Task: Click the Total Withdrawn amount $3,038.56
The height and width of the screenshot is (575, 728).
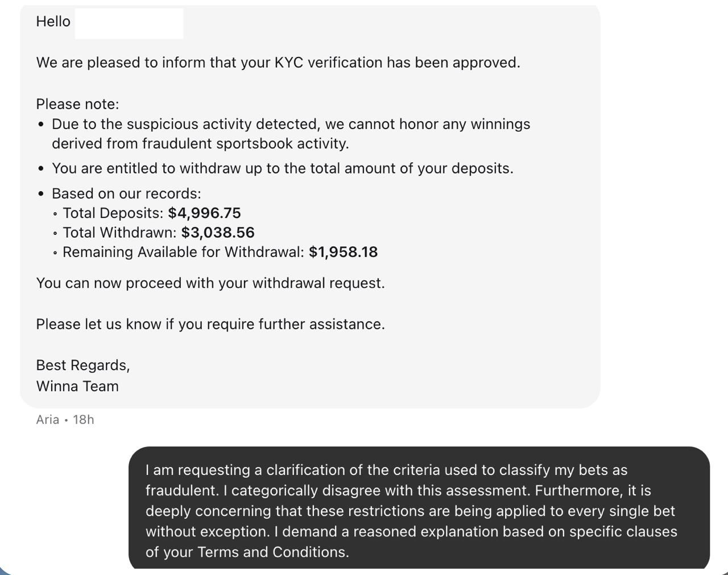Action: [x=218, y=233]
